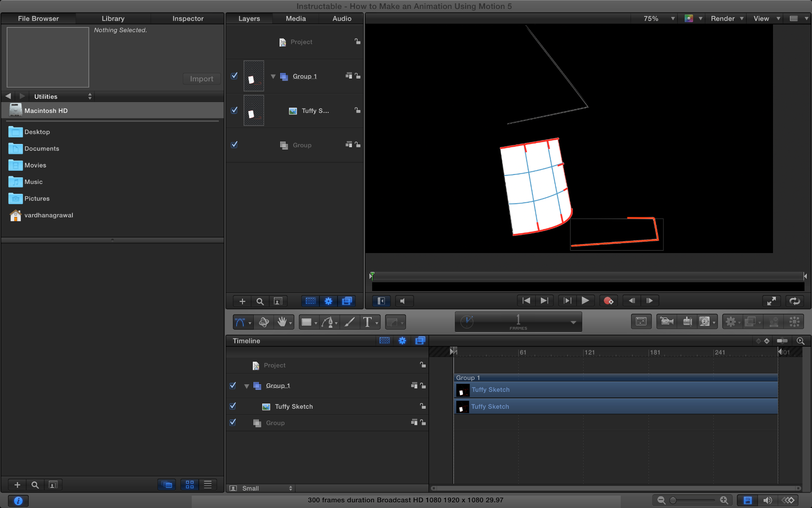Click add plus icon in File Browser
Viewport: 812px width, 508px height.
coord(17,485)
